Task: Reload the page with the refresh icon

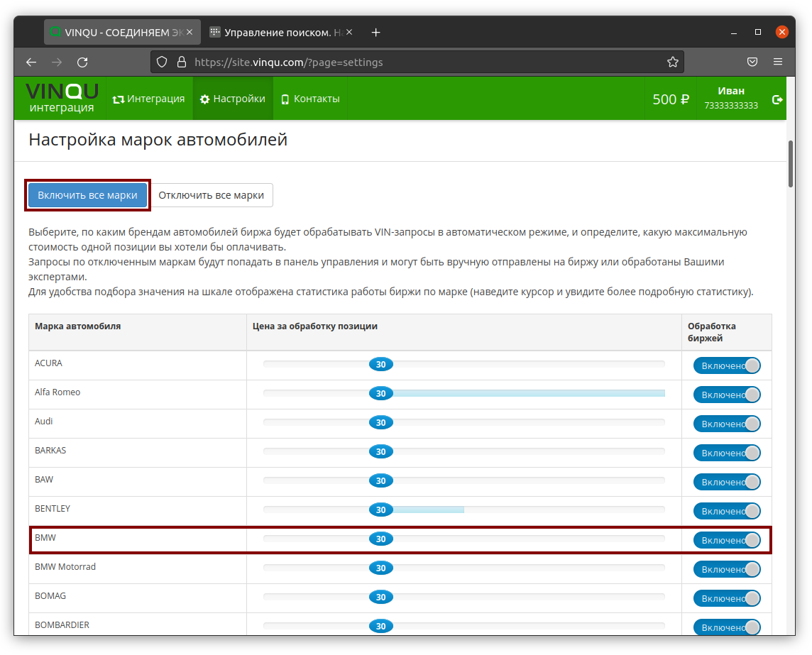Action: (82, 62)
